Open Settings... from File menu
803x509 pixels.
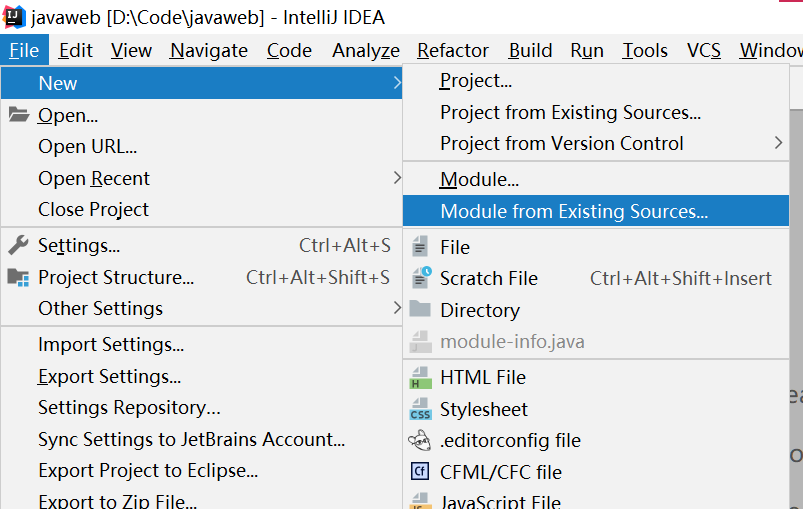coord(201,246)
